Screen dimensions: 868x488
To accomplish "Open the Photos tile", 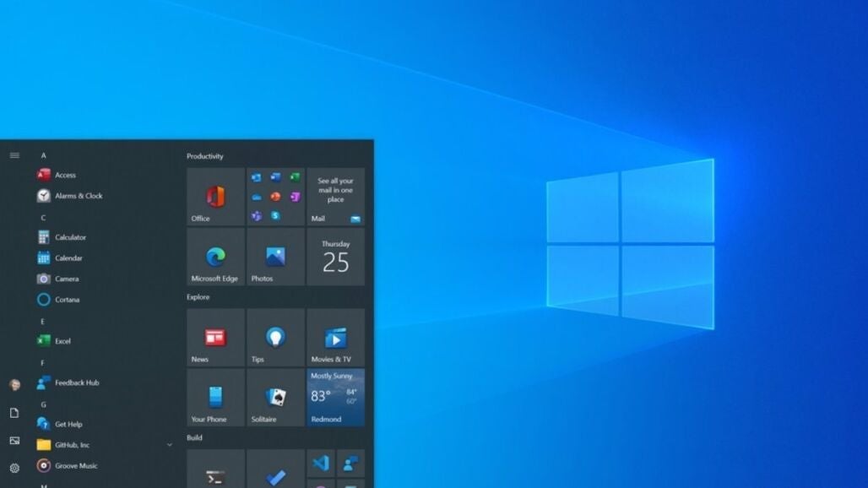I will tap(275, 257).
